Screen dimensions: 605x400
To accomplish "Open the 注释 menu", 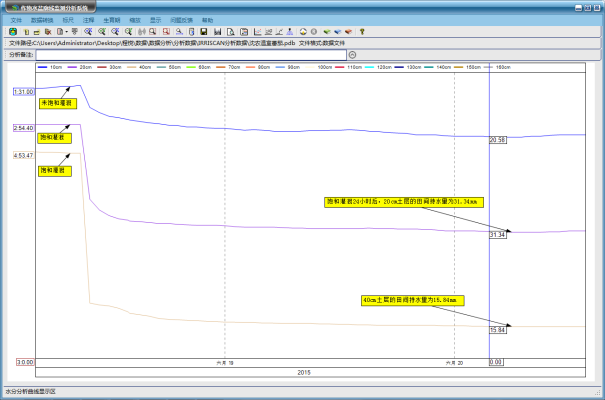I will [x=88, y=20].
